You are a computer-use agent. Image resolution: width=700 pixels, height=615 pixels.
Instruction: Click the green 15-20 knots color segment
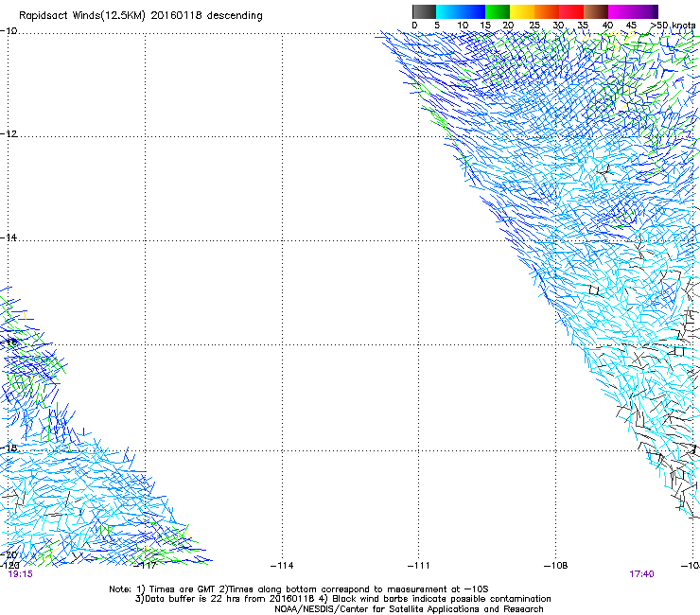click(498, 11)
